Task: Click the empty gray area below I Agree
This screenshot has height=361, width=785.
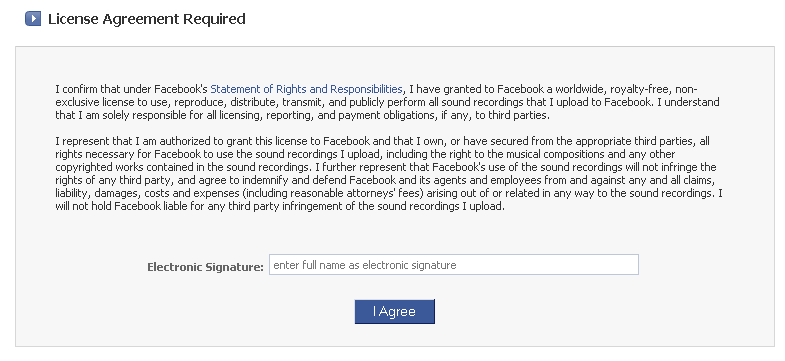Action: point(395,335)
